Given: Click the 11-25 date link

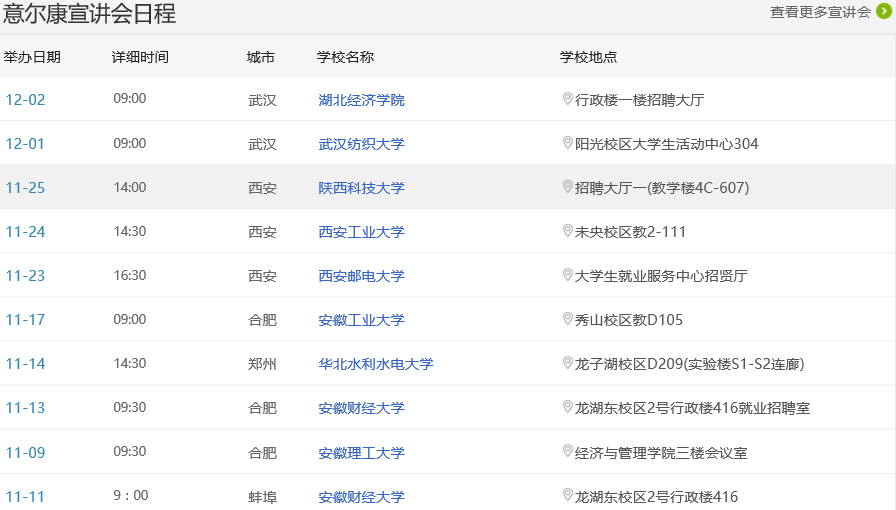Looking at the screenshot, I should click(x=25, y=188).
